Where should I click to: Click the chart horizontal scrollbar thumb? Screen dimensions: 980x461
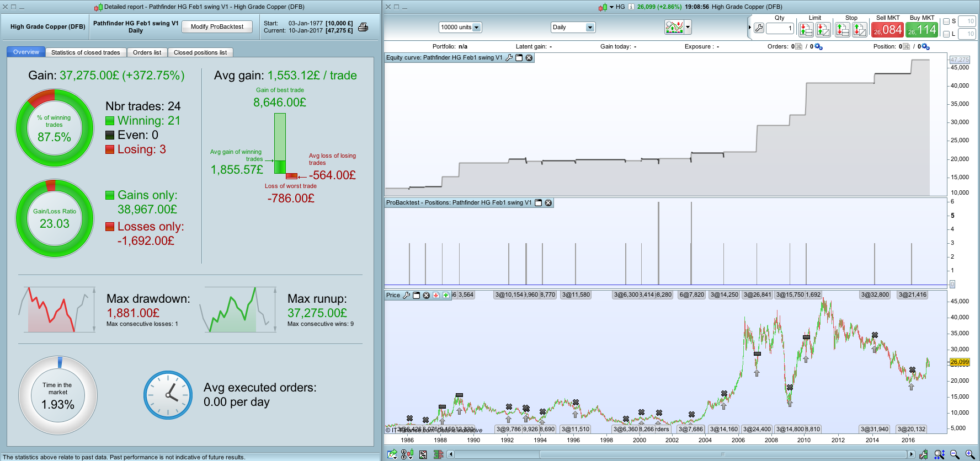(x=722, y=454)
